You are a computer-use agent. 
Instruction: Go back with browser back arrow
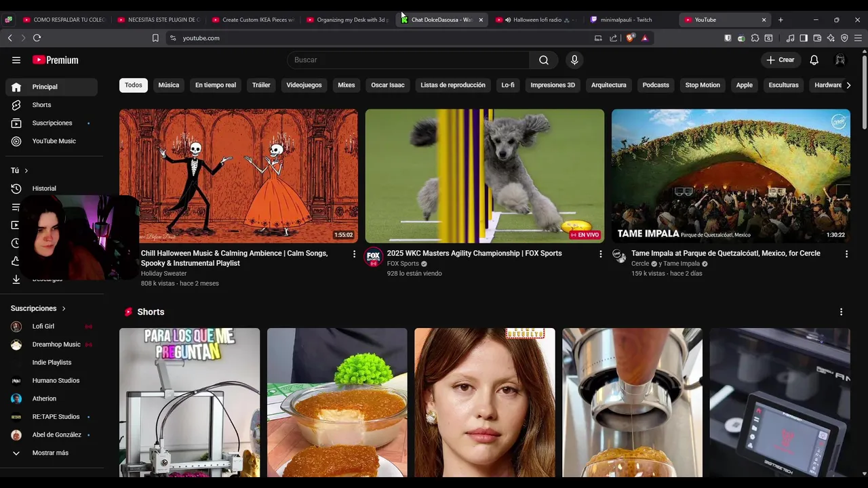coord(9,38)
